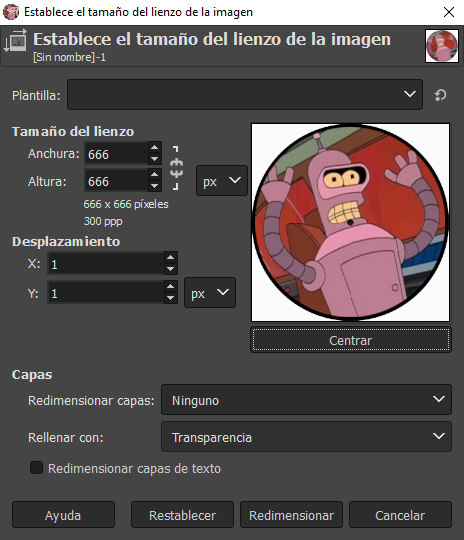464x540 pixels.
Task: Click into the Anchura input field
Action: (117, 154)
